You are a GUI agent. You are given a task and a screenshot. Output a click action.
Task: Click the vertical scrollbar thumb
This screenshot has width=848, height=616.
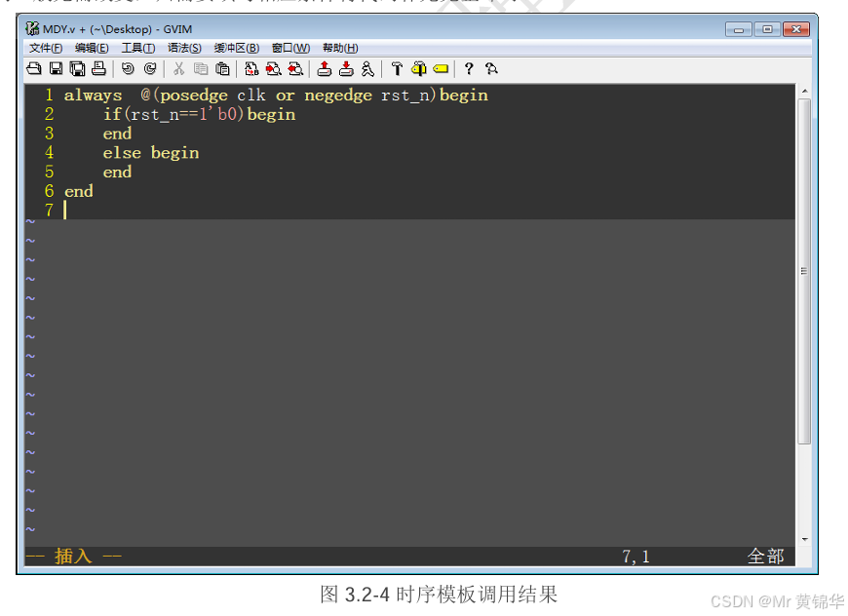(804, 271)
